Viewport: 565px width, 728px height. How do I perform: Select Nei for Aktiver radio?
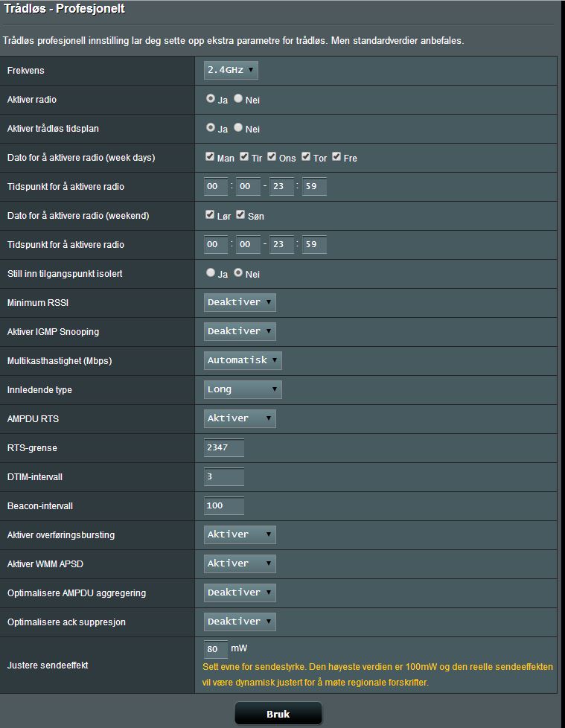pos(238,98)
